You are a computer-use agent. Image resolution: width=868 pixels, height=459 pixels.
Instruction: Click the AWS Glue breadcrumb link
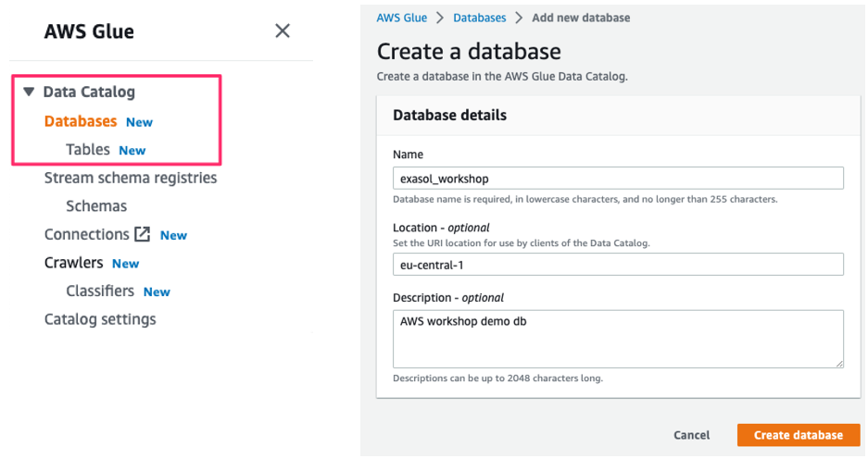tap(402, 18)
